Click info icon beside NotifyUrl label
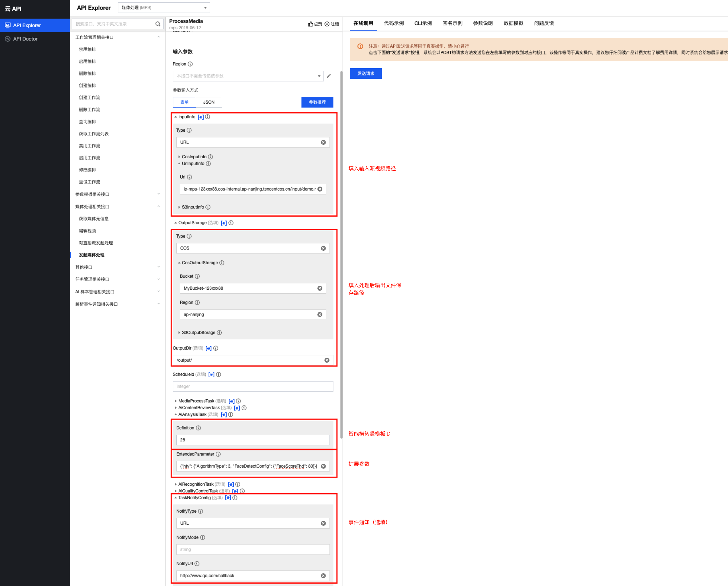This screenshot has width=728, height=586. [x=197, y=564]
